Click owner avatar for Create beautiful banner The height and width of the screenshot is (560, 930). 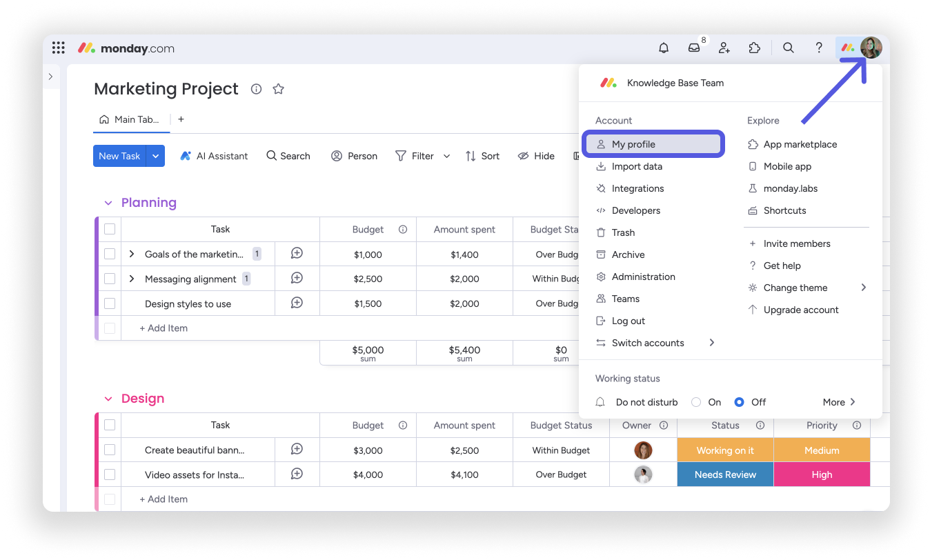pos(643,450)
